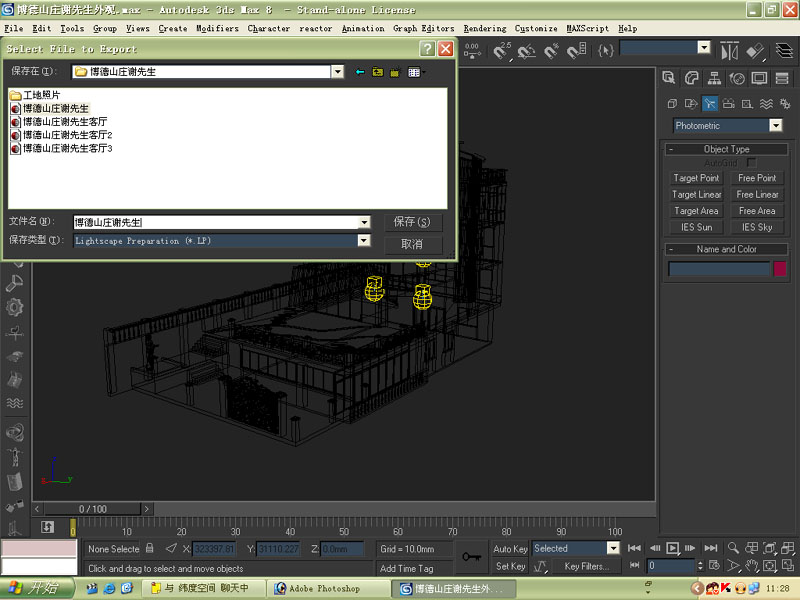Open the Motion command panel tab
The width and height of the screenshot is (800, 600).
click(x=737, y=78)
